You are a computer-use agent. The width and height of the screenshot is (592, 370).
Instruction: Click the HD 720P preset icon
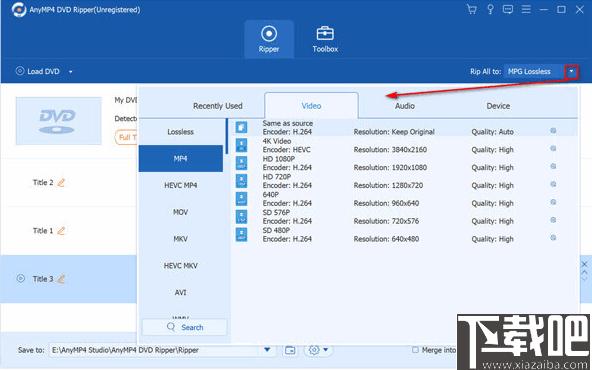click(241, 180)
